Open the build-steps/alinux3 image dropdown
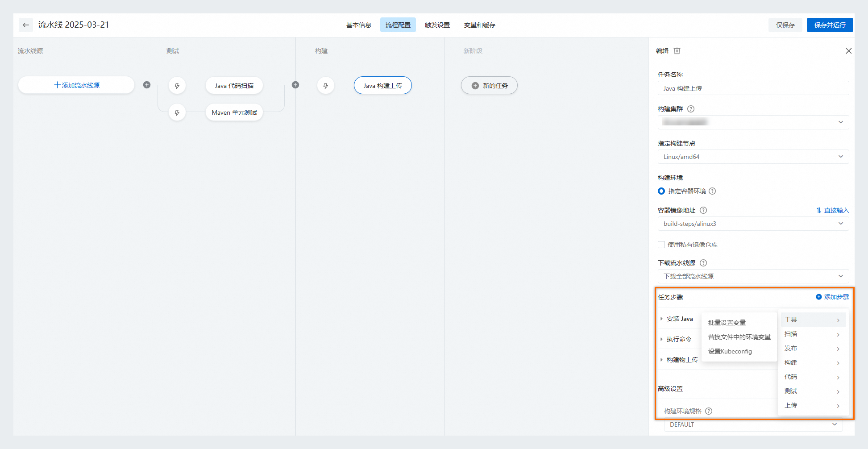This screenshot has height=449, width=868. [753, 224]
